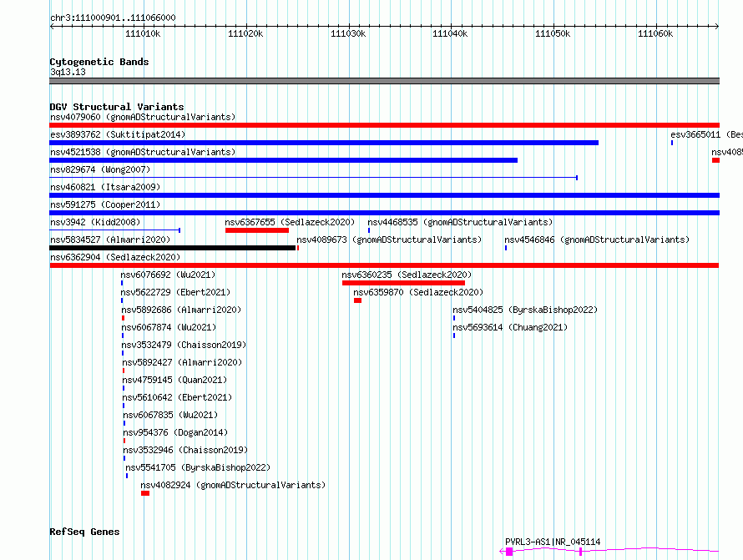Click the nsv6362904 (Sedlazeck2020) label
The width and height of the screenshot is (743, 560).
click(115, 257)
